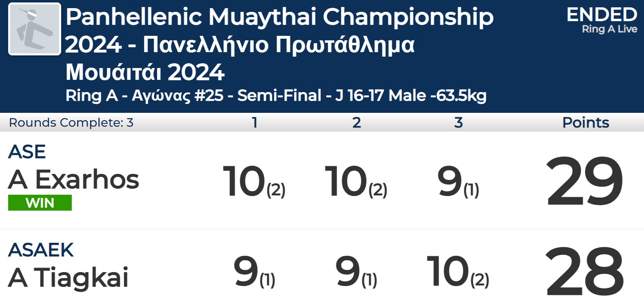Select the round 1 column header
This screenshot has height=299, width=644.
[255, 123]
